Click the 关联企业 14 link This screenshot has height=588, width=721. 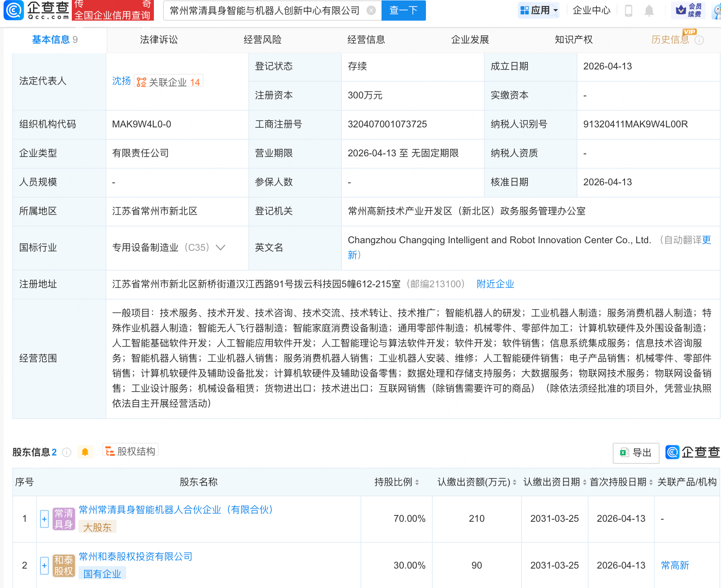(x=168, y=81)
